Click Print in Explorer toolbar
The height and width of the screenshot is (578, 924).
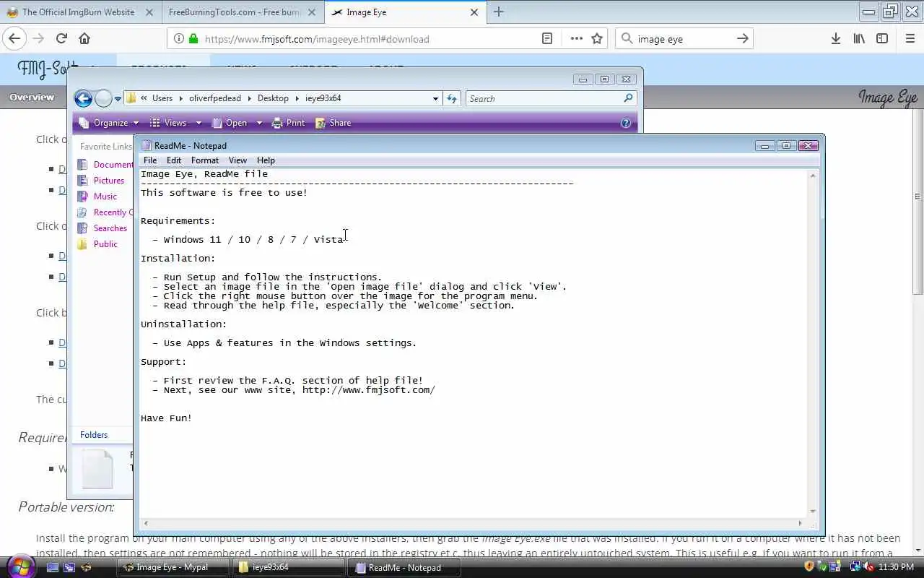288,123
